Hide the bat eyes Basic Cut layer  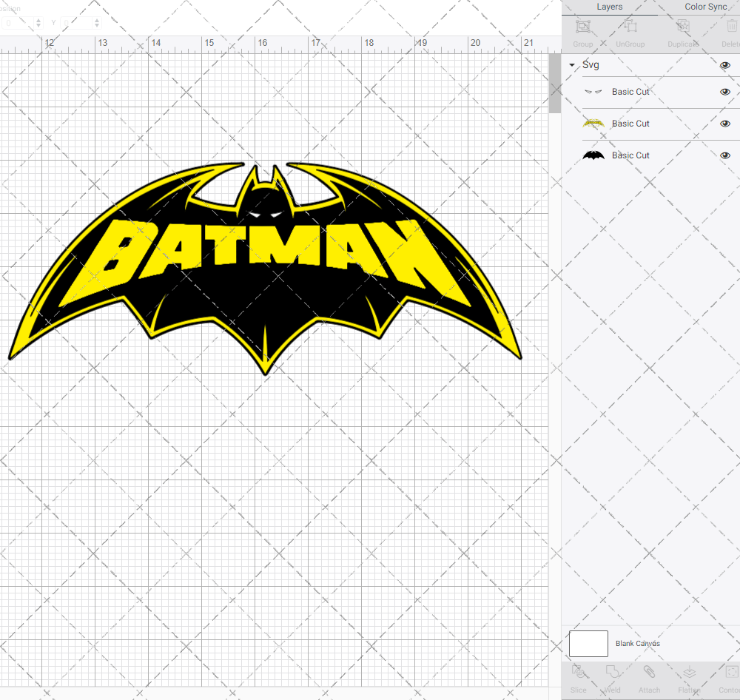[x=725, y=92]
